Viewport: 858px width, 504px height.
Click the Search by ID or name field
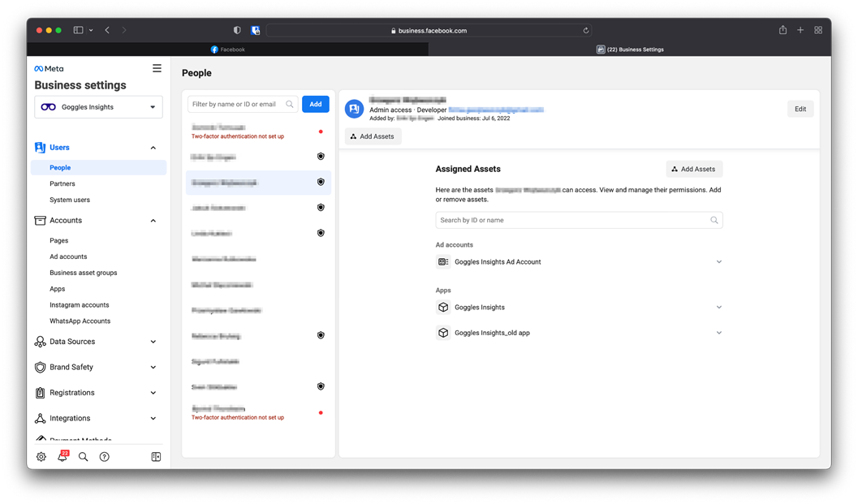point(572,220)
